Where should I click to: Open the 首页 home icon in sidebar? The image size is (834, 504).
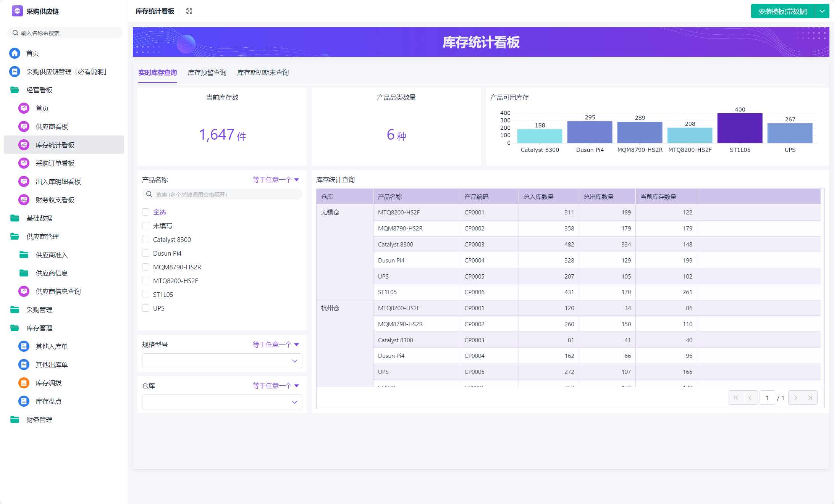click(x=15, y=53)
